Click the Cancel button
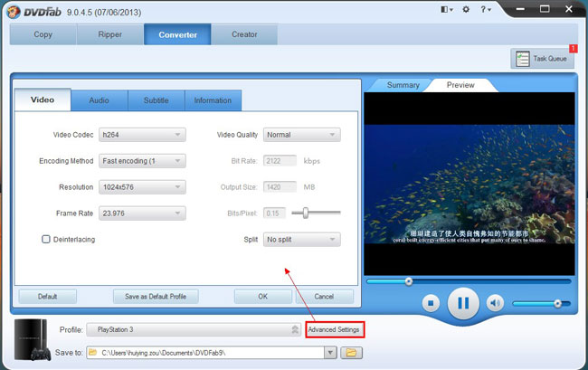 [x=325, y=297]
